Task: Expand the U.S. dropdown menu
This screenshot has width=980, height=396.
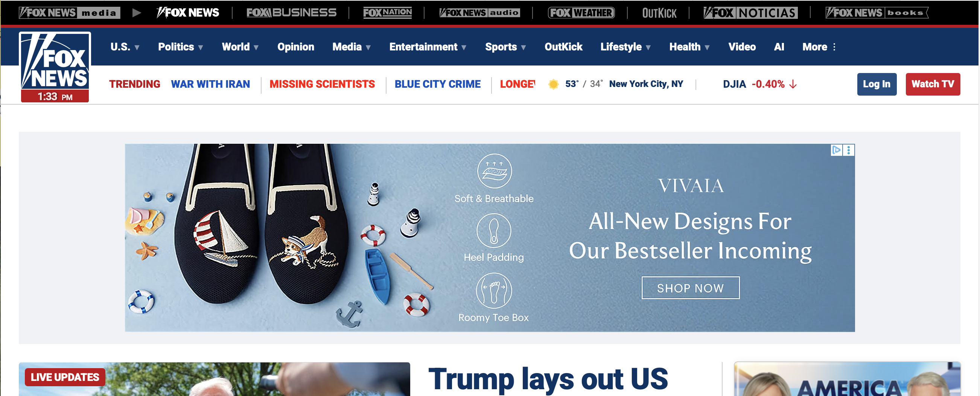Action: pyautogui.click(x=125, y=47)
